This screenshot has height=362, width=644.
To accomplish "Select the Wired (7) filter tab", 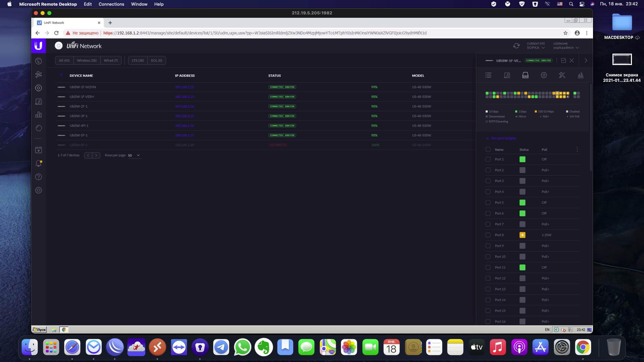I will [111, 61].
